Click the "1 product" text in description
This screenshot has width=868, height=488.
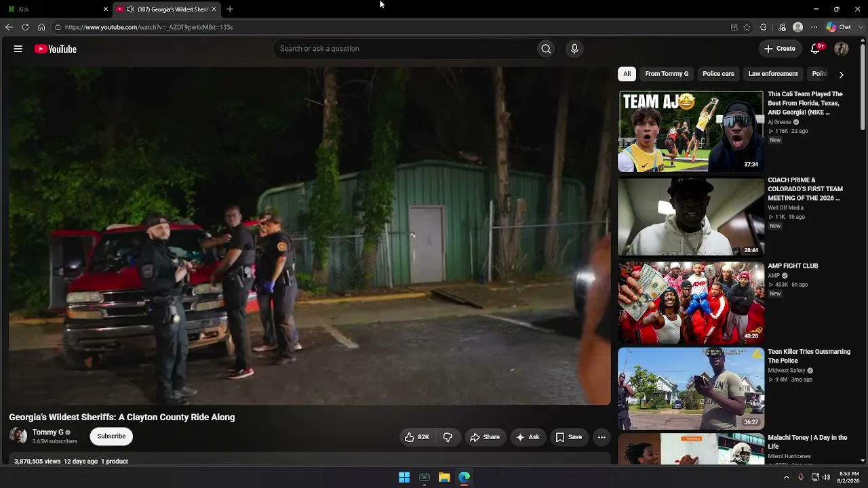115,462
